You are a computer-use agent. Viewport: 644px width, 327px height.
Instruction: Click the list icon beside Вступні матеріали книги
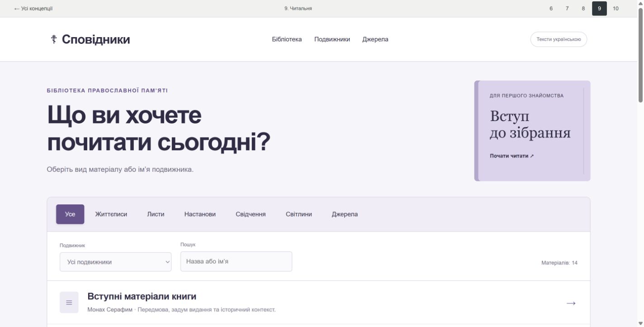(x=69, y=303)
